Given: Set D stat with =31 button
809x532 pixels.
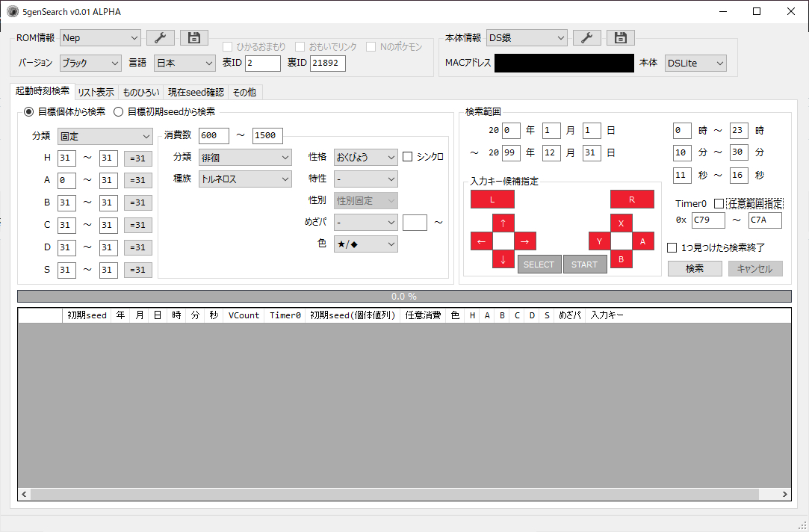Looking at the screenshot, I should [x=137, y=247].
